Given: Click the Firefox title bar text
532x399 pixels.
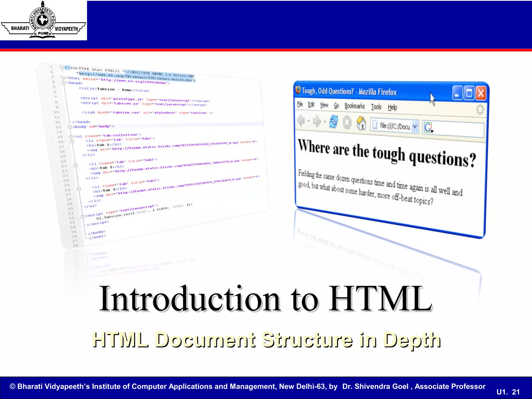Looking at the screenshot, I should [349, 92].
